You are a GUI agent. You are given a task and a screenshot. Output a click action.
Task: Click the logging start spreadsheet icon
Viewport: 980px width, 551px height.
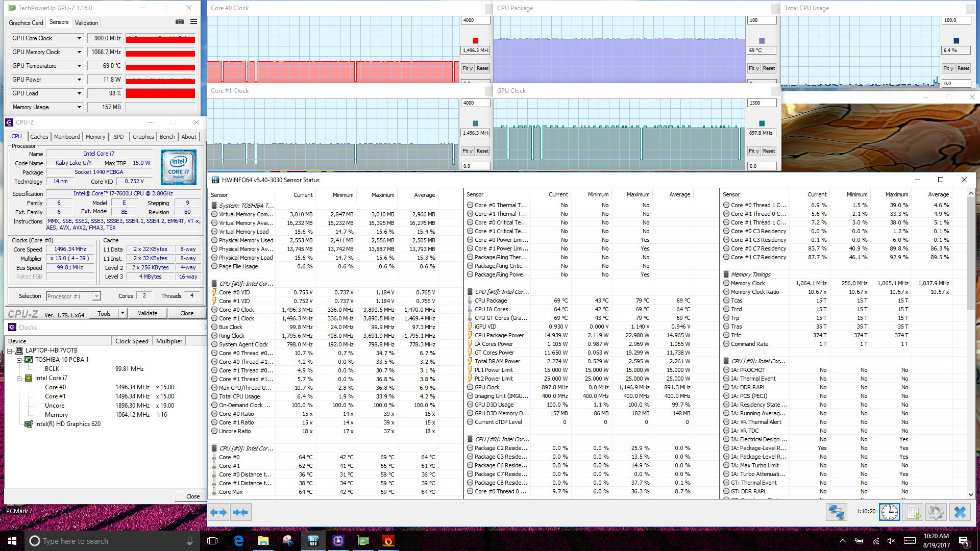(913, 512)
